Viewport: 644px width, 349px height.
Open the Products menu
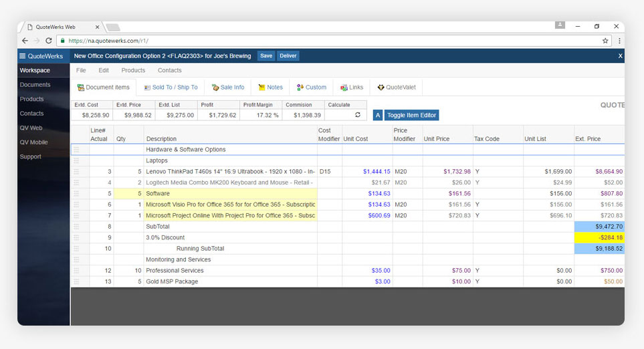(x=133, y=70)
